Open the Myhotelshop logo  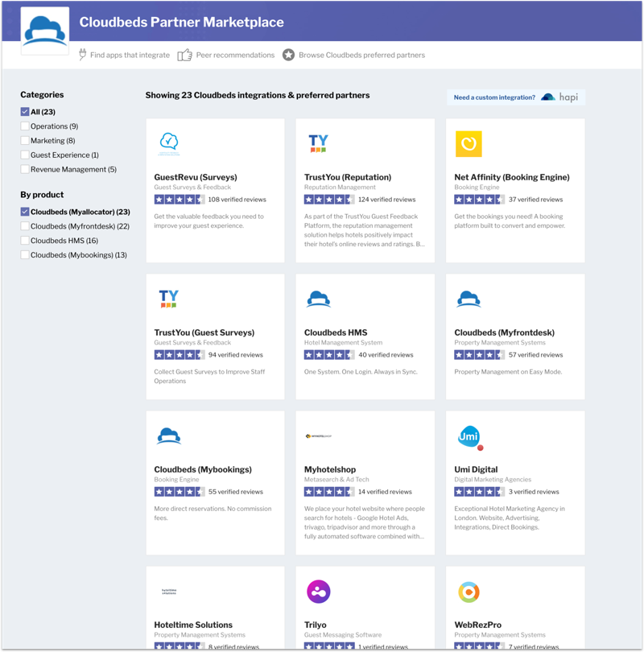click(319, 436)
